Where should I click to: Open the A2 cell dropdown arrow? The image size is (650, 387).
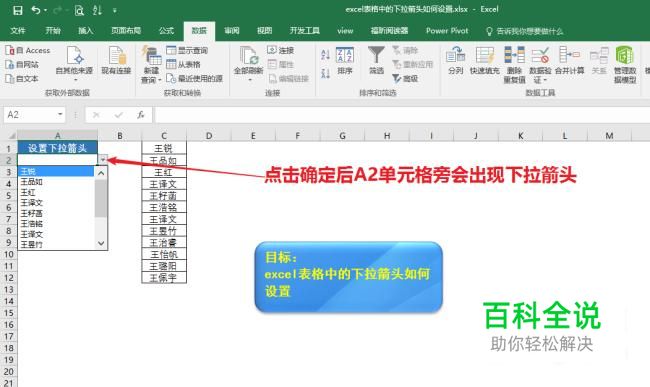point(103,160)
